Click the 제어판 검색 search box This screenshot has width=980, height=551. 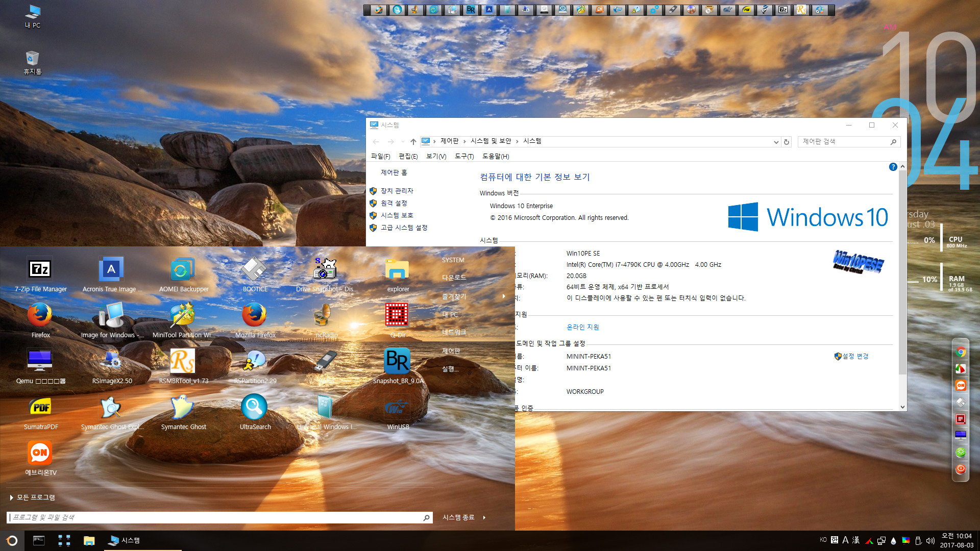849,142
